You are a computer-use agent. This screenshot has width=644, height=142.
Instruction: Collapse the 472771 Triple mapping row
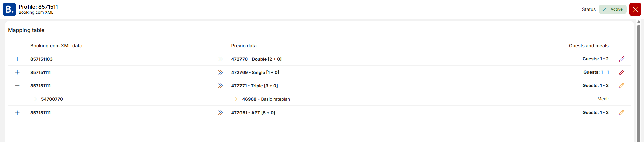(17, 86)
